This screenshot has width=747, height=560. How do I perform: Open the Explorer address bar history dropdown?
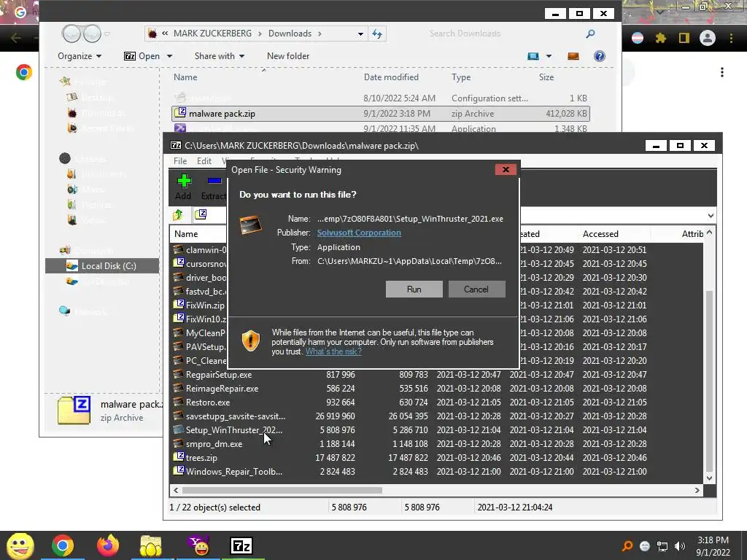click(360, 34)
